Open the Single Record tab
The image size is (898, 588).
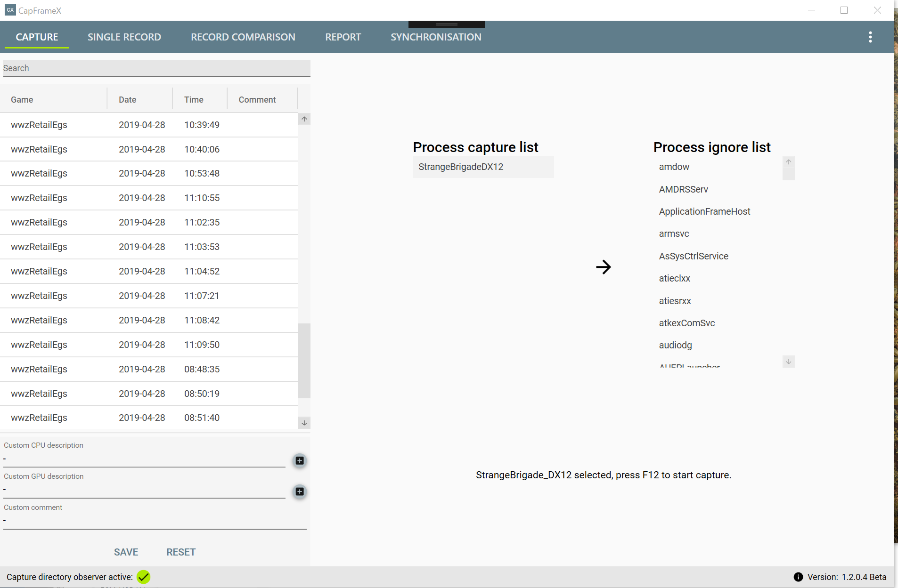point(124,37)
